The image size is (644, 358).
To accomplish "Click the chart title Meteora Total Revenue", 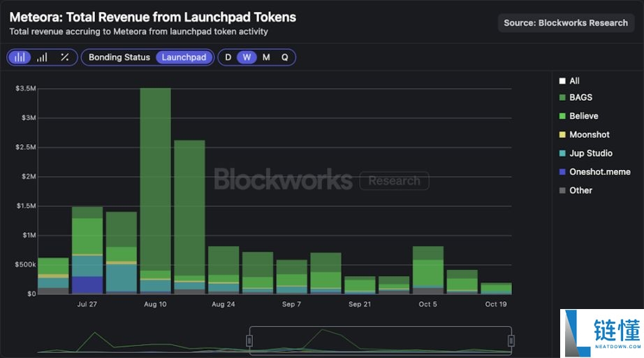I will [153, 17].
